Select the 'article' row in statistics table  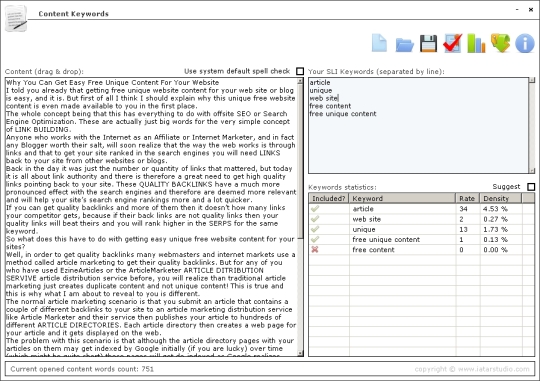422,209
